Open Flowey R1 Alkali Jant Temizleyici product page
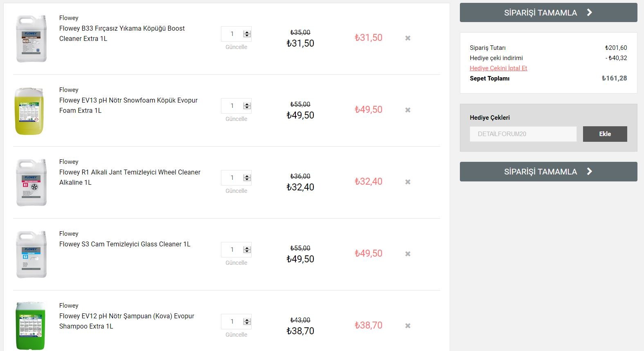Screen dimensions: 644x351 click(130, 177)
